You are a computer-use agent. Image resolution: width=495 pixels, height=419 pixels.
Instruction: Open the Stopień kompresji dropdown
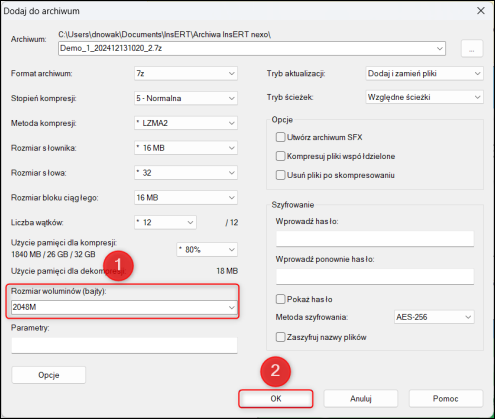pos(186,98)
